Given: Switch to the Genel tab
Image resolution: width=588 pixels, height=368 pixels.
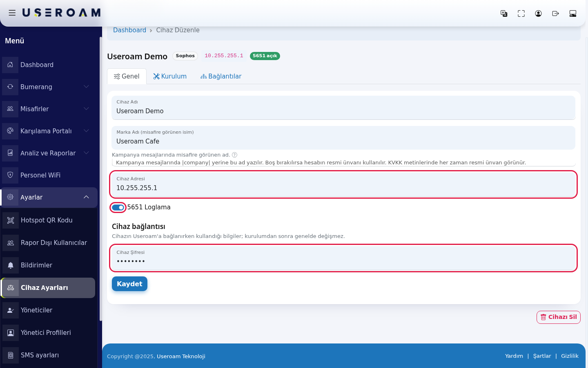Looking at the screenshot, I should pos(127,76).
